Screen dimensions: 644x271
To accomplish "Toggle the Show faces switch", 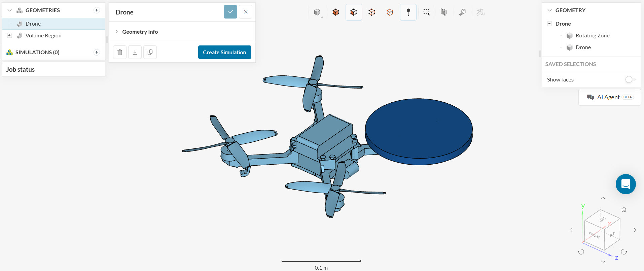I will pos(630,79).
